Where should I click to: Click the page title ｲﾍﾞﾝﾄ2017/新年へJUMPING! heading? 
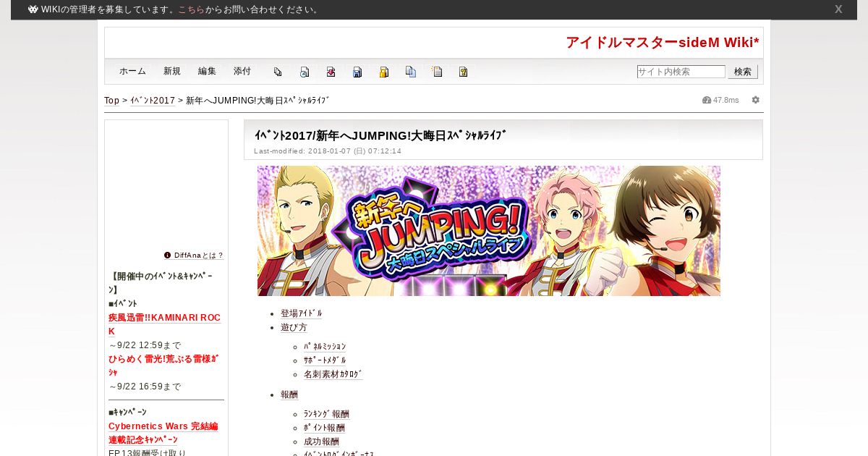tap(380, 135)
